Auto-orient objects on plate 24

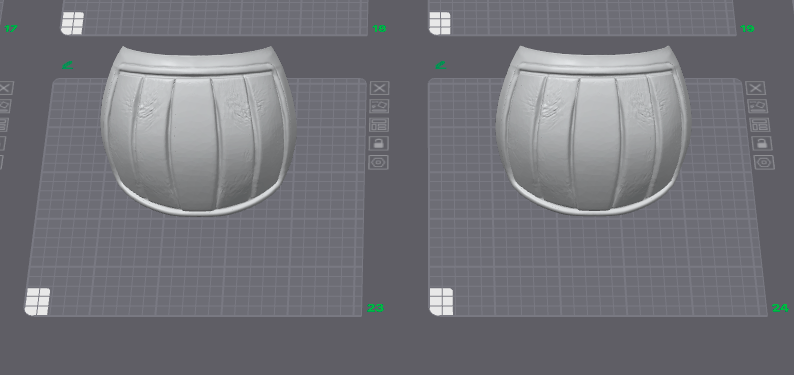(758, 106)
